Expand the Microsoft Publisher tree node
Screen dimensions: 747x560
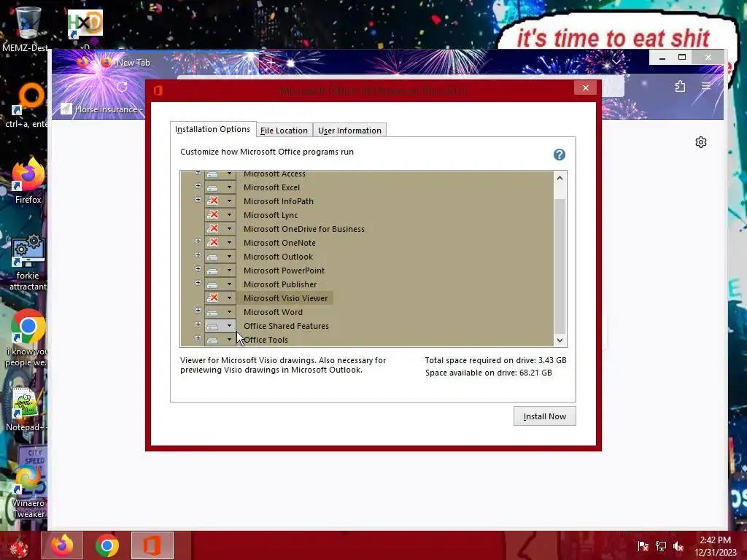coord(198,283)
